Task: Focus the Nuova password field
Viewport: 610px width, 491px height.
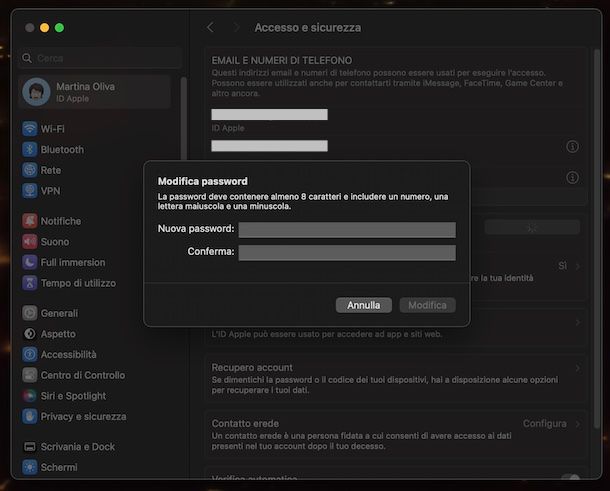Action: click(x=347, y=230)
